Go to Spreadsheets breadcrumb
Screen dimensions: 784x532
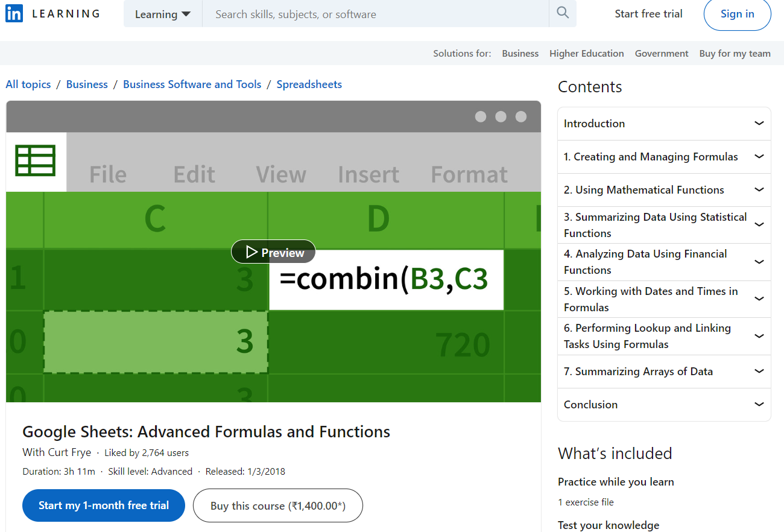(309, 84)
